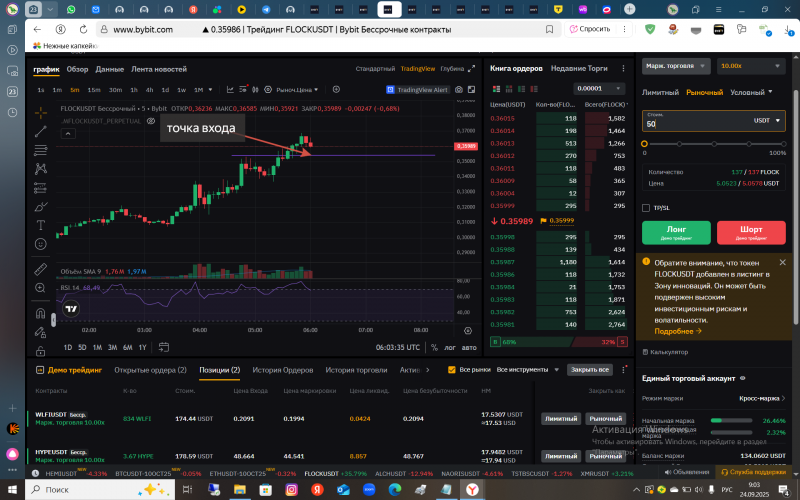Open the Подробнее link
Viewport: 800px width, 500px height.
click(678, 331)
